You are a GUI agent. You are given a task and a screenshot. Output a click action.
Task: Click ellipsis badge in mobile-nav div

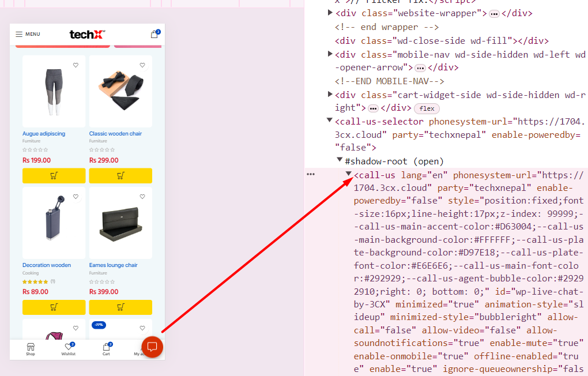pos(421,68)
